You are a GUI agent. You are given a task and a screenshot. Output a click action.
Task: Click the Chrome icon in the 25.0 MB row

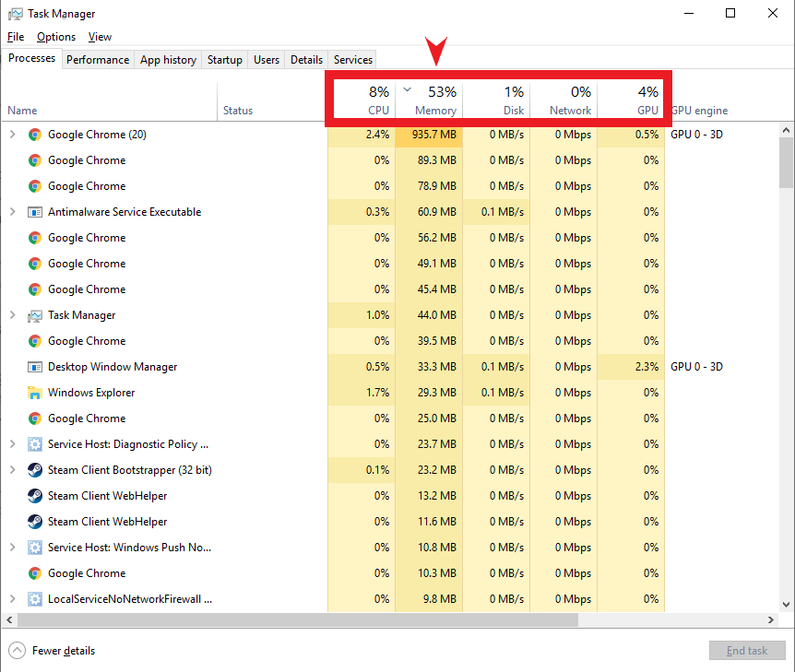click(34, 419)
